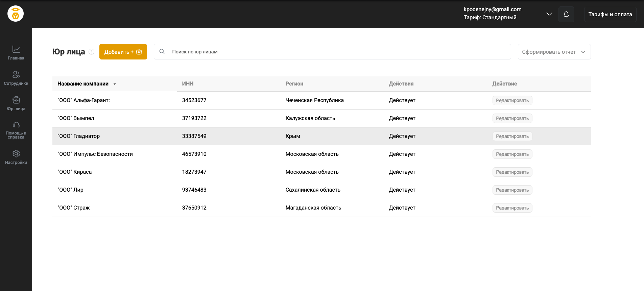The height and width of the screenshot is (291, 644).
Task: Click ИНН 33387549
Action: [194, 136]
